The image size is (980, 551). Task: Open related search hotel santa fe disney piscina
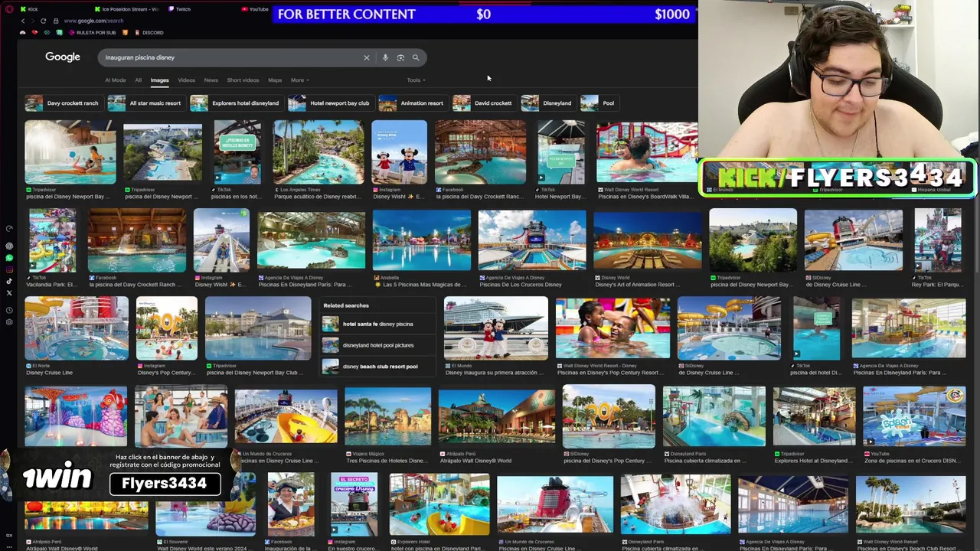[x=378, y=324]
